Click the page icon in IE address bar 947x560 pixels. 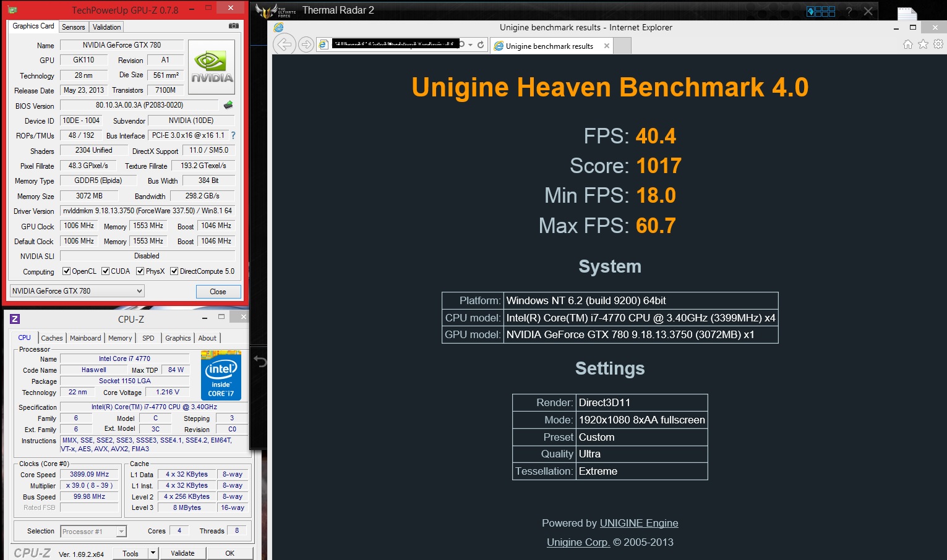[x=323, y=45]
